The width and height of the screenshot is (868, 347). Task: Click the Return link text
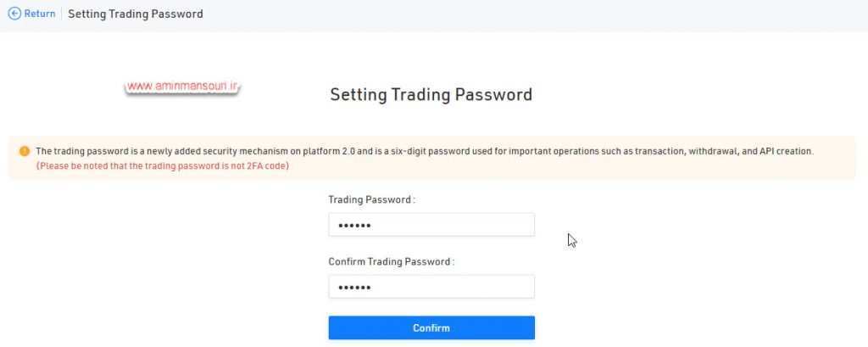coord(40,14)
